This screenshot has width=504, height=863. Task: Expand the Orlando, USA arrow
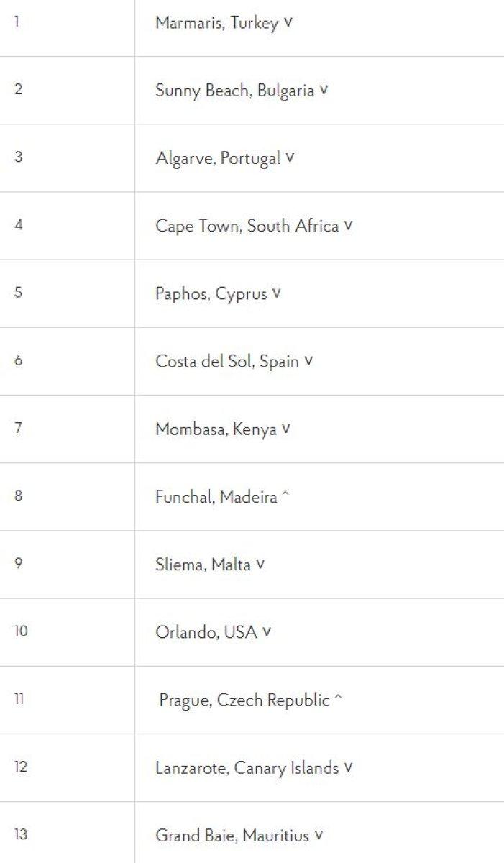point(267,631)
